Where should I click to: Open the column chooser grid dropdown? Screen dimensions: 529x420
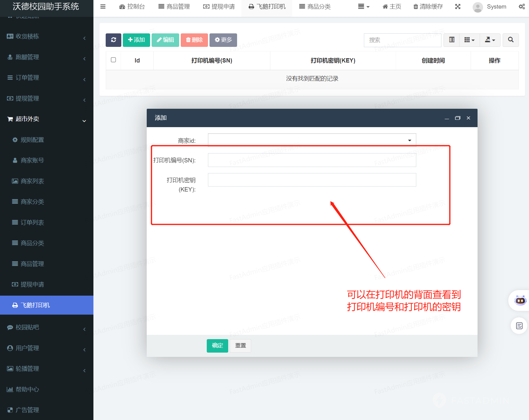click(469, 40)
